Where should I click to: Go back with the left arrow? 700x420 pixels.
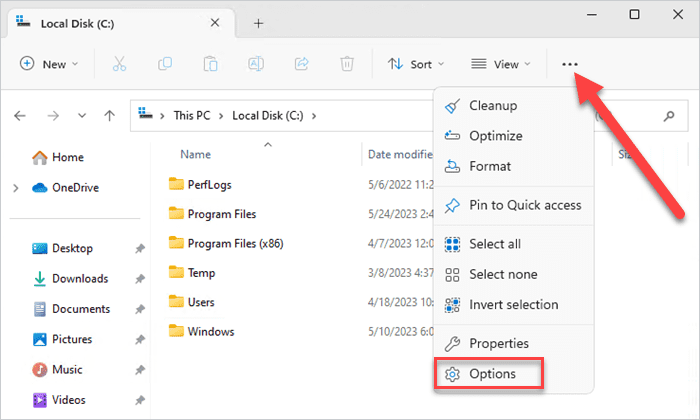click(20, 116)
